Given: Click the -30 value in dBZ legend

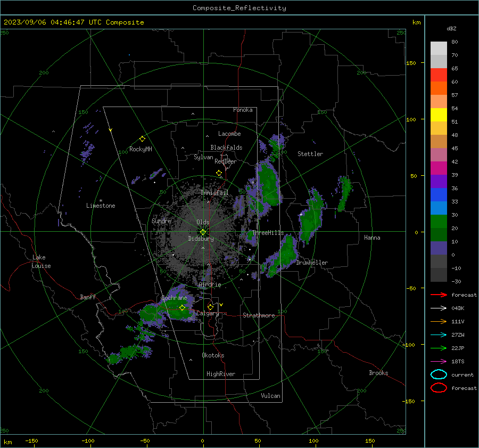Looking at the screenshot, I should click(x=456, y=281).
